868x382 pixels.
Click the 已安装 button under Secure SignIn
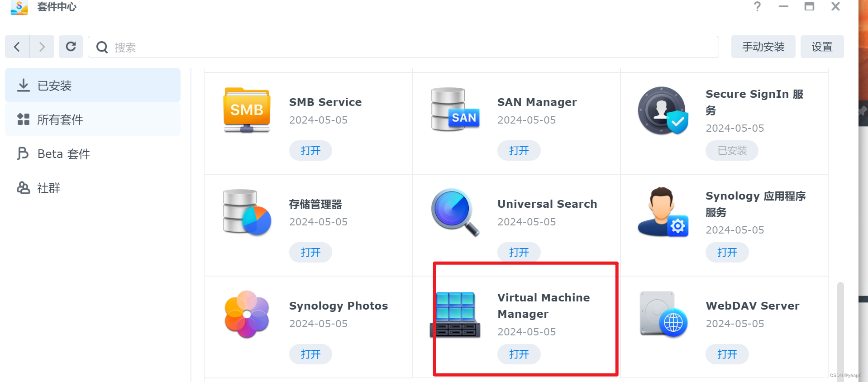pos(732,151)
